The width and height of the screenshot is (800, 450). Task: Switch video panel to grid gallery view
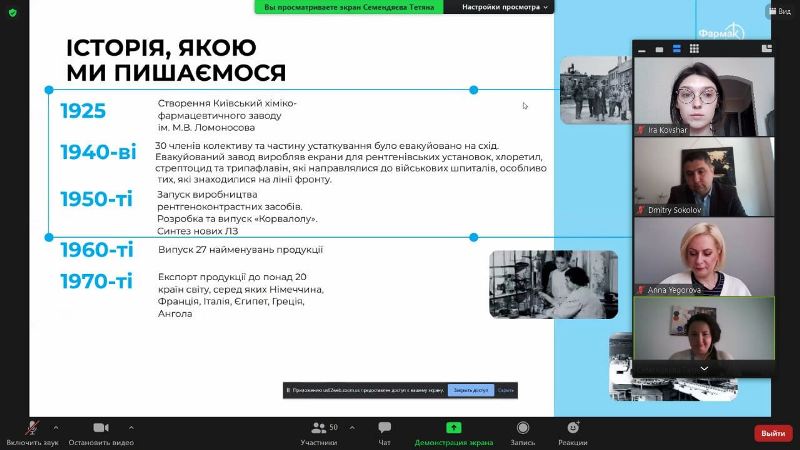click(x=694, y=49)
